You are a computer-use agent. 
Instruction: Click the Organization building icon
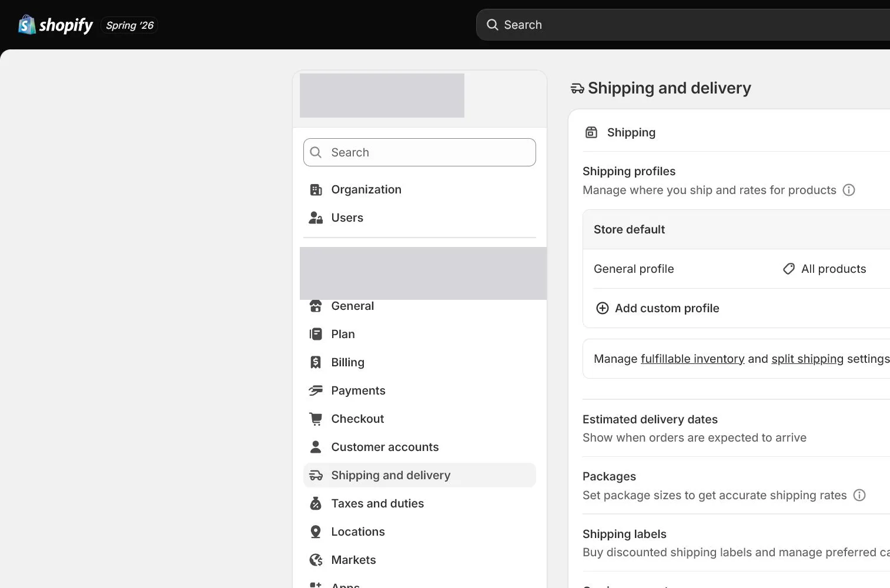pyautogui.click(x=316, y=189)
